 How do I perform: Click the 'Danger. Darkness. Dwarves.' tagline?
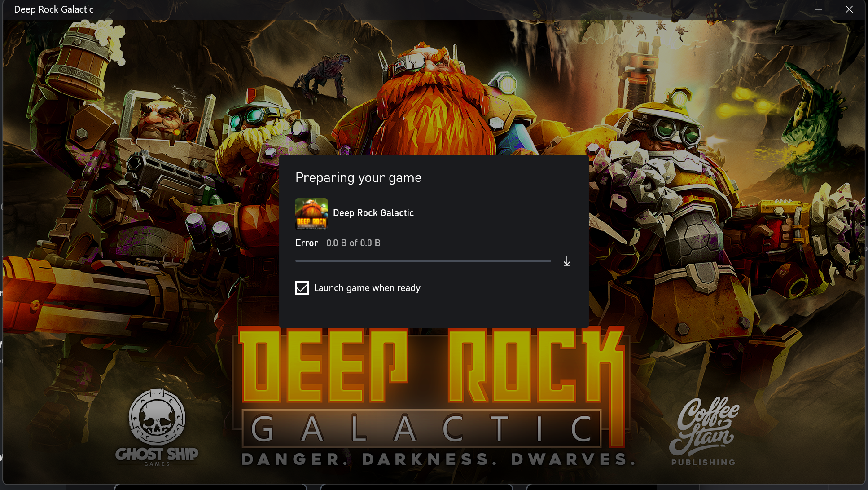point(438,459)
